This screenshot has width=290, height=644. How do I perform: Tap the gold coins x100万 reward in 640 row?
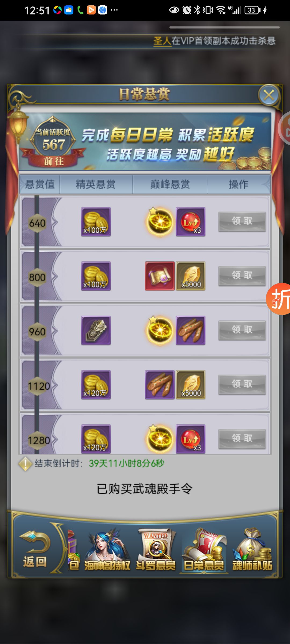pos(96,222)
